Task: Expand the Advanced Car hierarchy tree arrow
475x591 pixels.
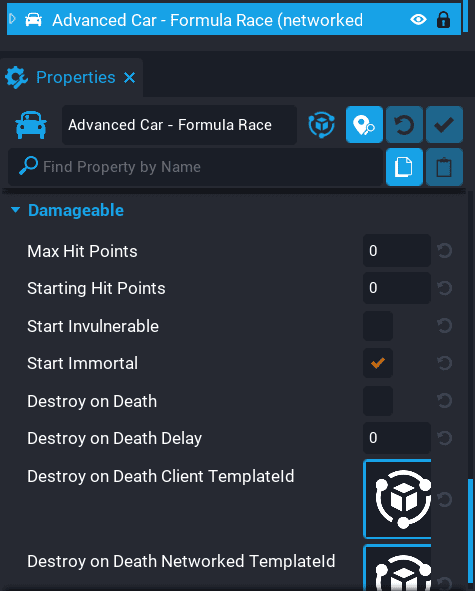Action: pos(12,18)
